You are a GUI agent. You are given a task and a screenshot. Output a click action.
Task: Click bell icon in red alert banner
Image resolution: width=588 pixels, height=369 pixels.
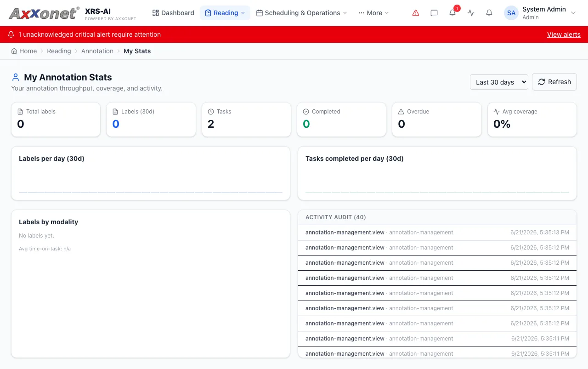(x=11, y=34)
